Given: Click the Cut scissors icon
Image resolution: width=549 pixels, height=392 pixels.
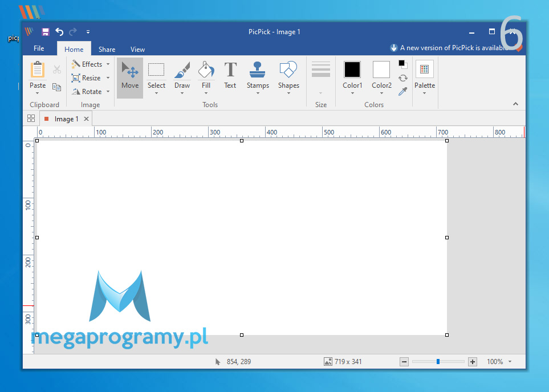Looking at the screenshot, I should click(57, 70).
